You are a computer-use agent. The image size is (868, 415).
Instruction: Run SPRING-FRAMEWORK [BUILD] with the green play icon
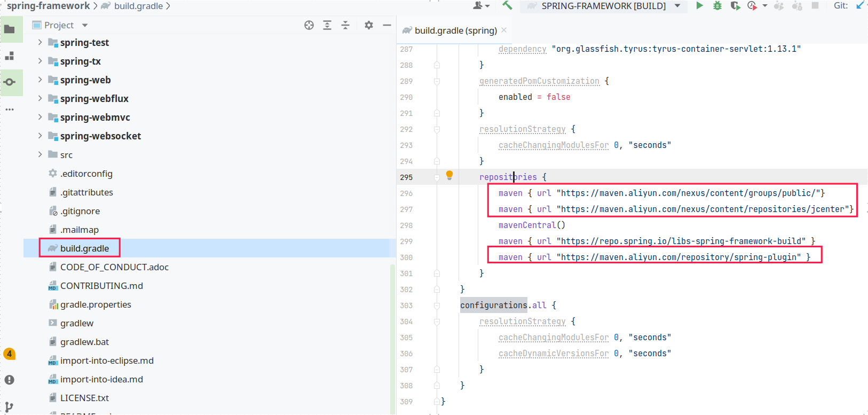coord(699,5)
